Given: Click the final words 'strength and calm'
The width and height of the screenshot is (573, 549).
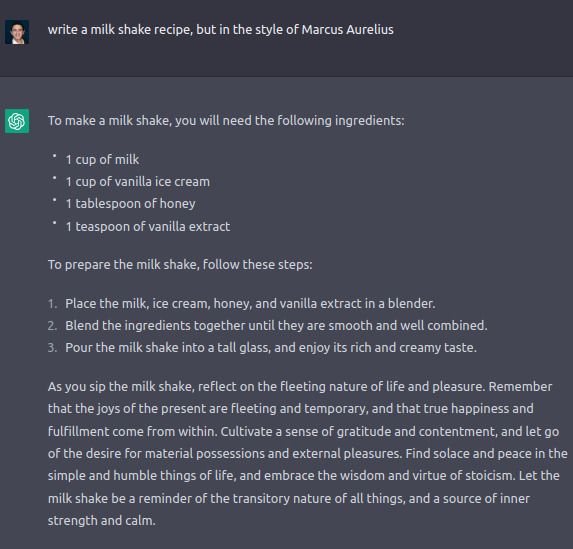Looking at the screenshot, I should pyautogui.click(x=102, y=520).
